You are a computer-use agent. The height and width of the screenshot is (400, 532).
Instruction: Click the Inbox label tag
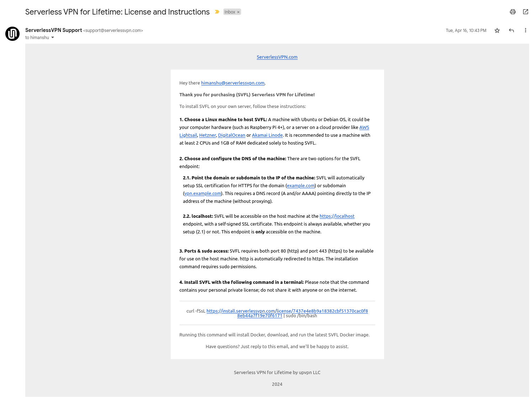tap(230, 12)
